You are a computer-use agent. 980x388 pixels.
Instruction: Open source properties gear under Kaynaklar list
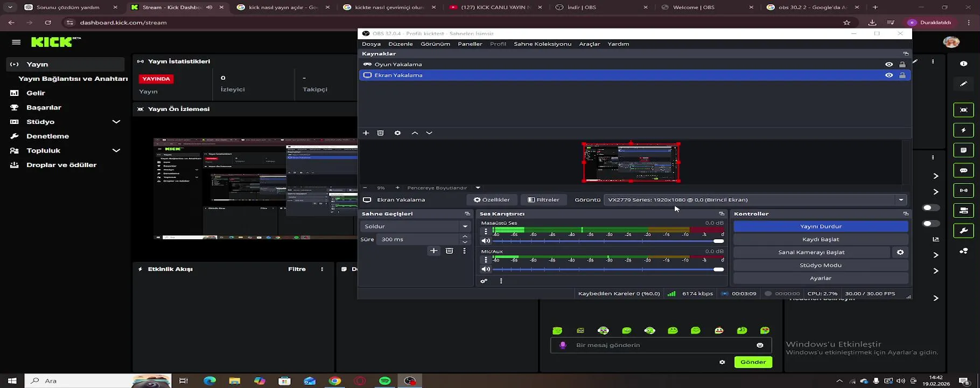[397, 133]
